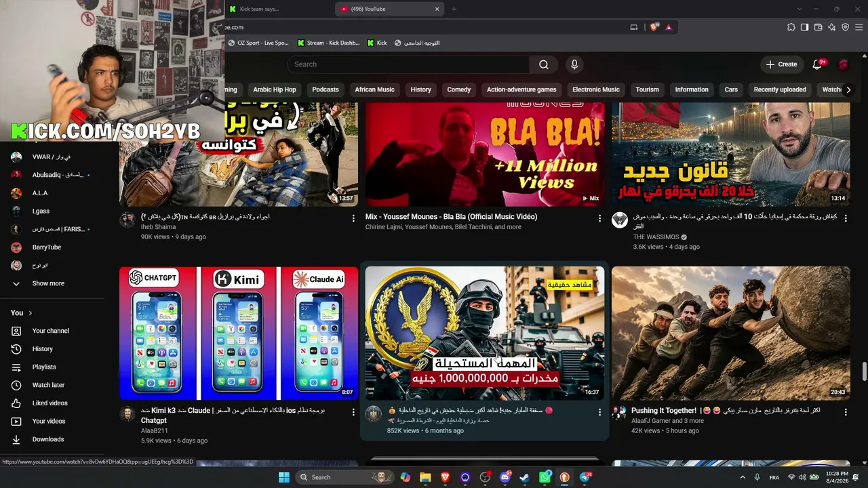This screenshot has width=868, height=488.
Task: Show more category chips with right arrow
Action: (x=848, y=89)
